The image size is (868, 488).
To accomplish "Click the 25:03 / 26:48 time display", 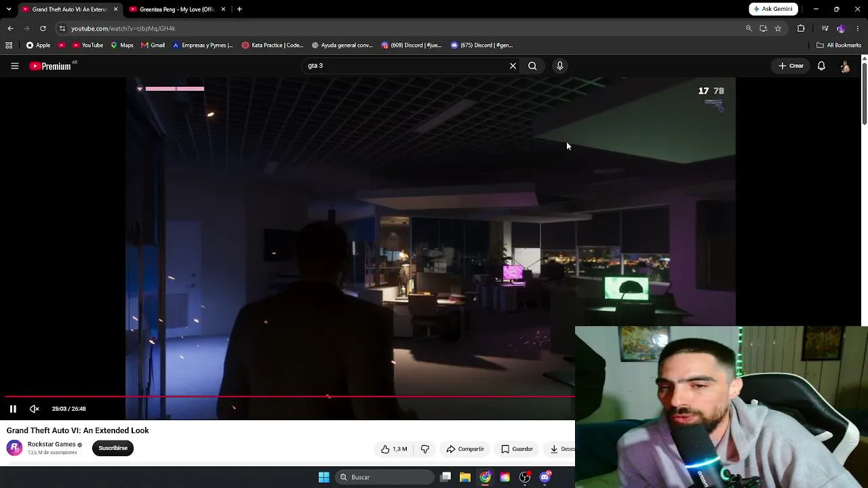I will pyautogui.click(x=69, y=409).
